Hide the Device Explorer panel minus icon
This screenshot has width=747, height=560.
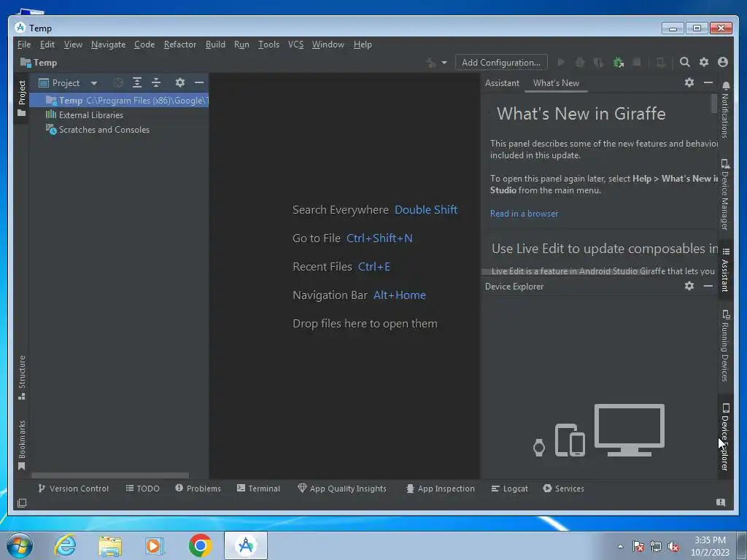coord(708,286)
